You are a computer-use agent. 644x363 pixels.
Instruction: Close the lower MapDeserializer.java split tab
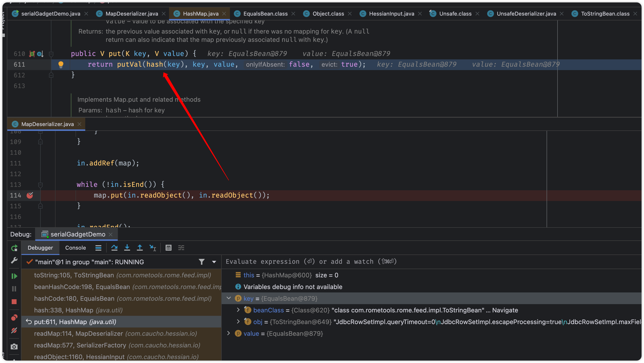tap(79, 124)
